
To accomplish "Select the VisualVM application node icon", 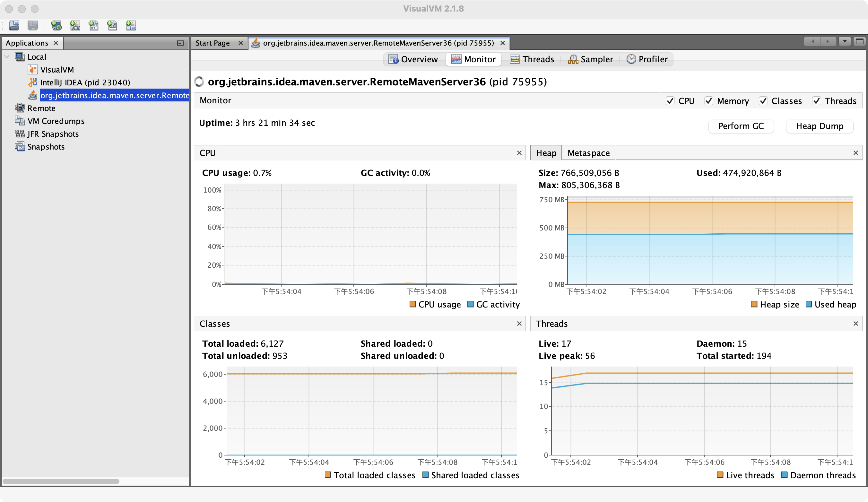I will (x=32, y=70).
